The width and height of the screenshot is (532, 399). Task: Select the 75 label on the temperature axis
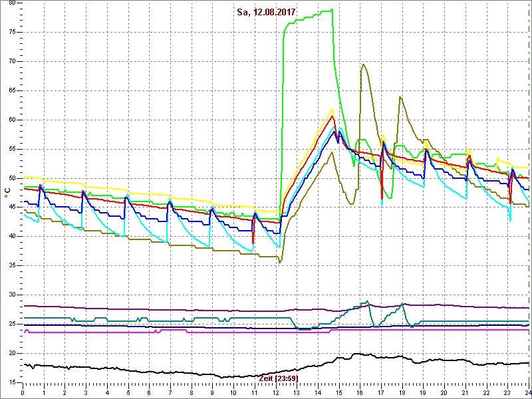coord(11,33)
